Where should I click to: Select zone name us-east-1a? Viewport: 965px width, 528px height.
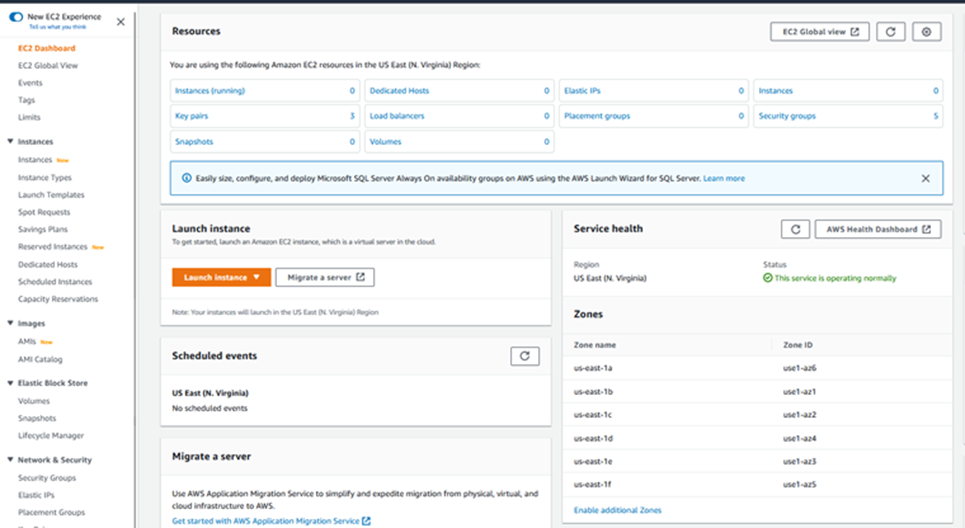pos(593,368)
